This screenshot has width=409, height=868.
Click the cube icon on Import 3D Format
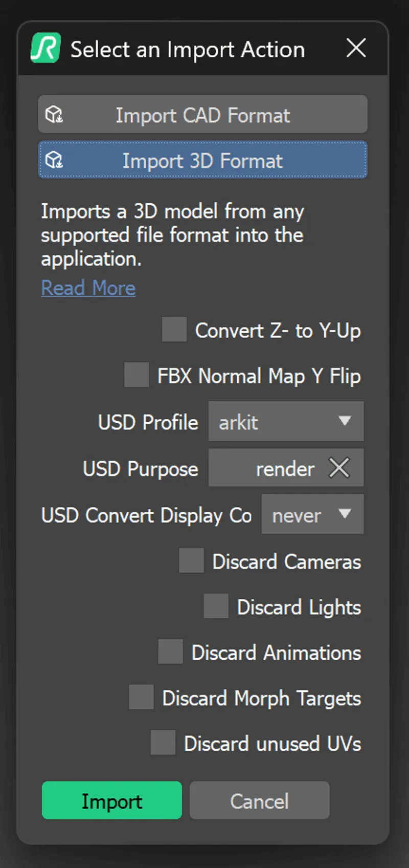(54, 159)
